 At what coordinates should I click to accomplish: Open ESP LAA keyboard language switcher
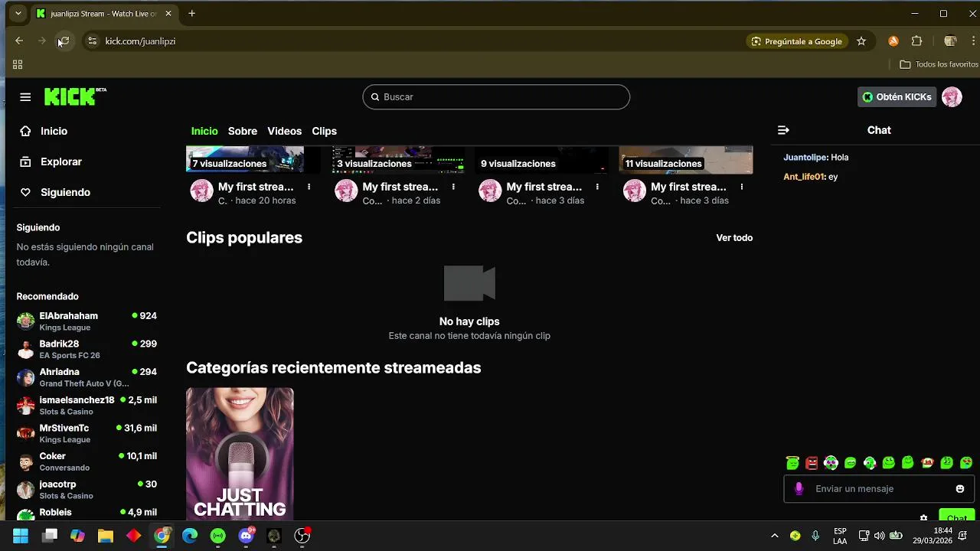[x=840, y=536]
